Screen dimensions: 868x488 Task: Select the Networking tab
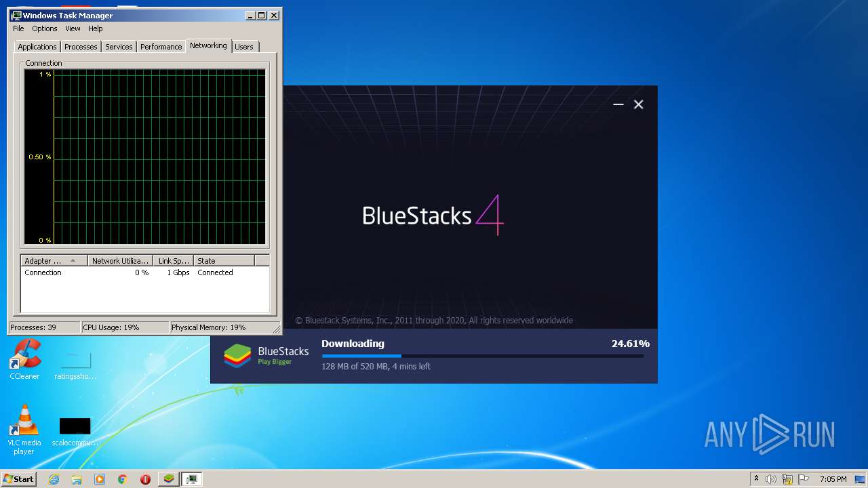[208, 45]
